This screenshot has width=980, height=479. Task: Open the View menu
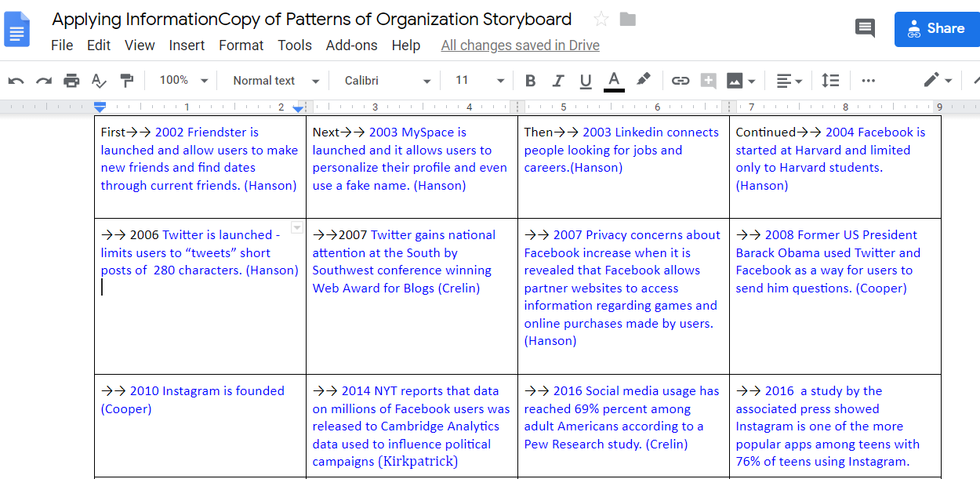click(140, 45)
